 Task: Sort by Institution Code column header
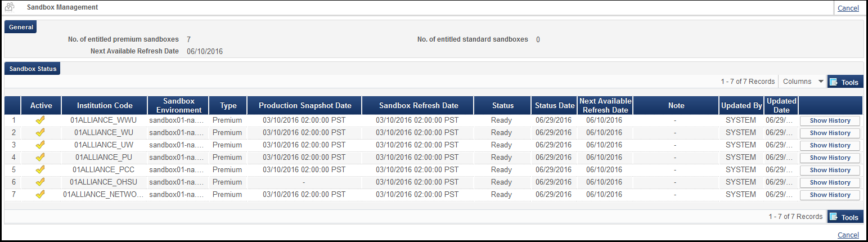point(105,105)
